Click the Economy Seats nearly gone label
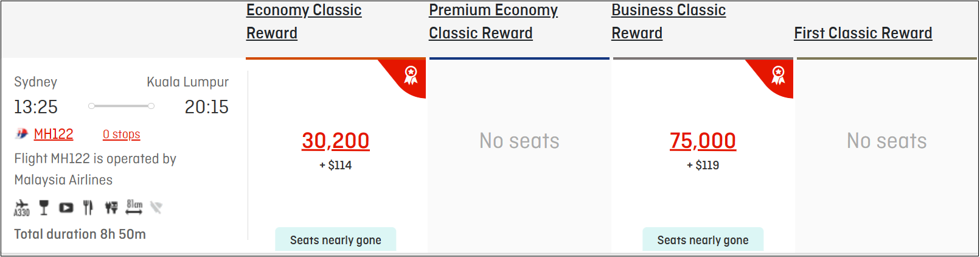 336,240
